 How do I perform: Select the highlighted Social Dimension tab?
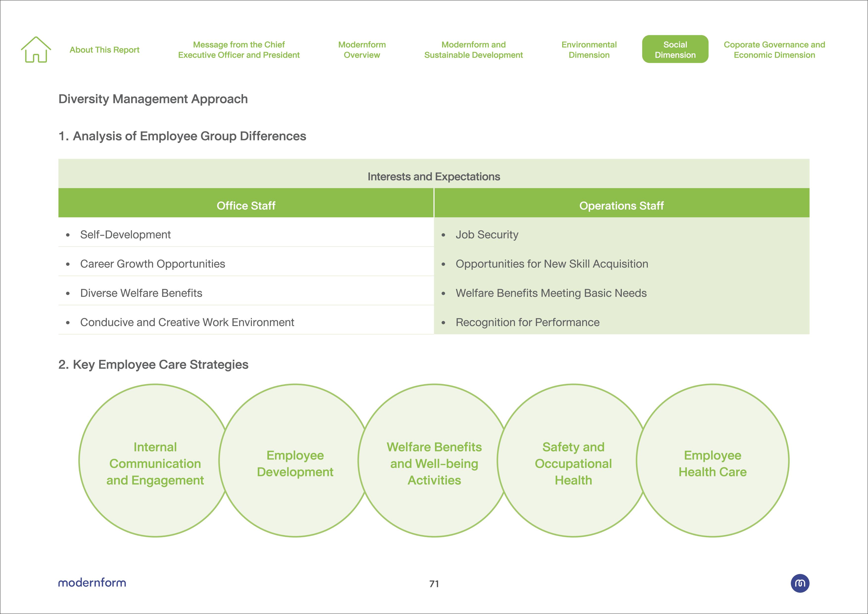675,50
